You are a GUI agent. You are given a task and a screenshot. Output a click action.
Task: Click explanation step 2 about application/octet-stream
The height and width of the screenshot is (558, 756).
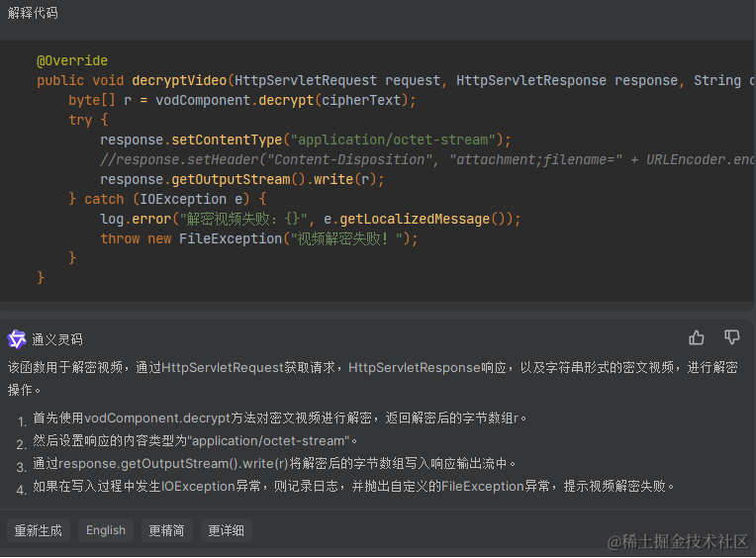tap(195, 441)
